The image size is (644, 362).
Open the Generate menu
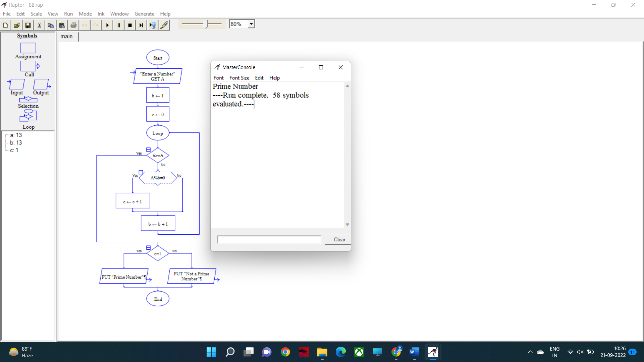144,14
